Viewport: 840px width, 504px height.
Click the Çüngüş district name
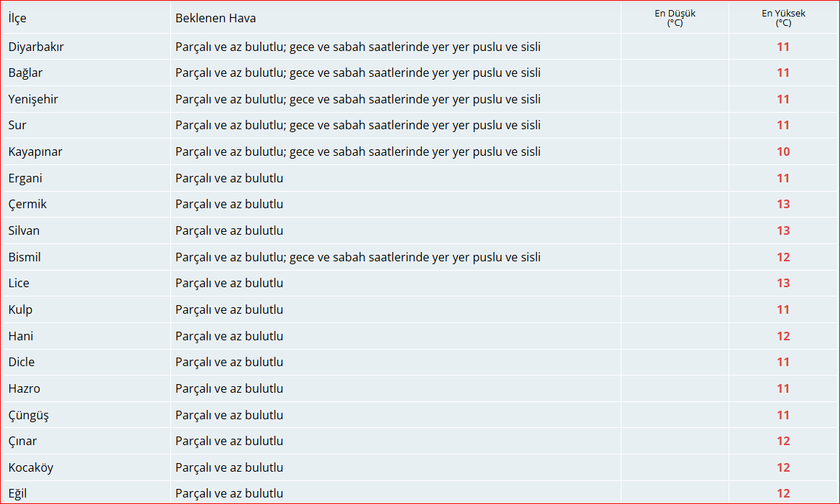click(29, 415)
